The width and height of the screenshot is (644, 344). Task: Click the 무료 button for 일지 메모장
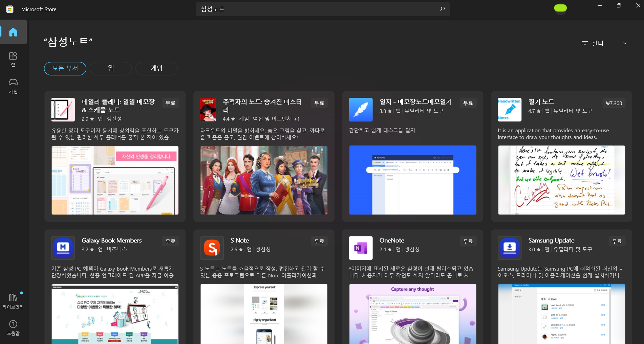[x=468, y=103]
